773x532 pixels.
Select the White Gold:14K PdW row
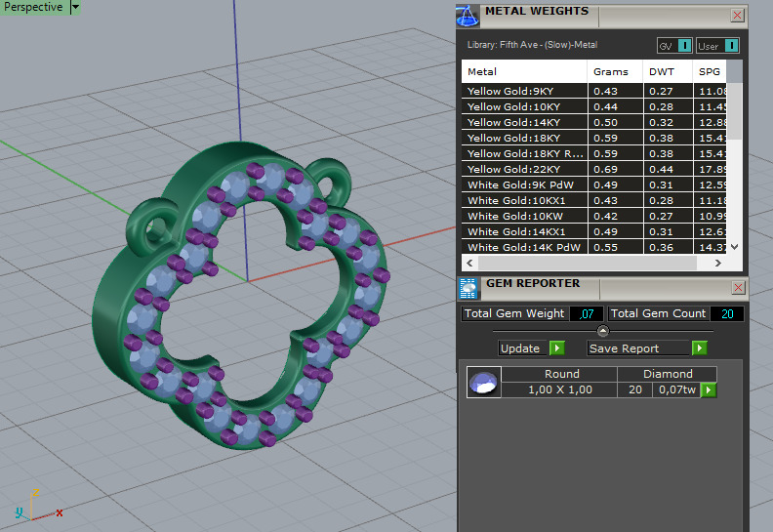tap(594, 247)
